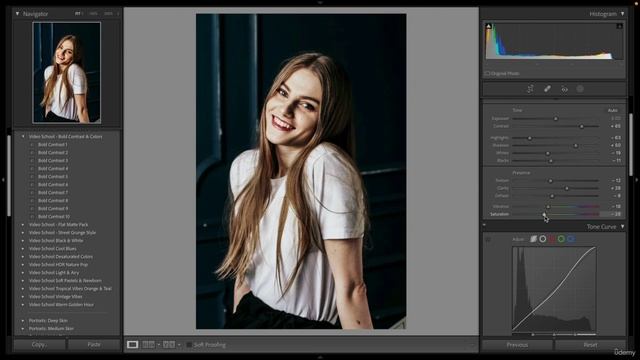
Task: Select the green channel curve circle
Action: [x=561, y=239]
